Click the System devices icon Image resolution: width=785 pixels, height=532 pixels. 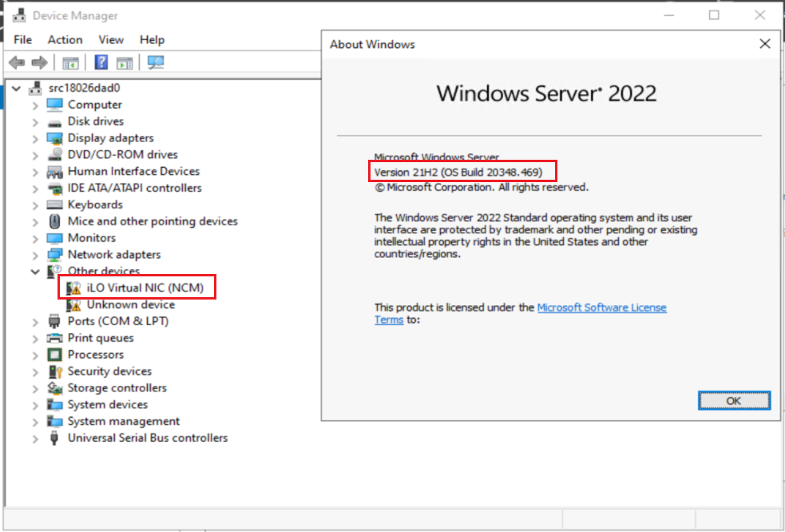pyautogui.click(x=54, y=405)
